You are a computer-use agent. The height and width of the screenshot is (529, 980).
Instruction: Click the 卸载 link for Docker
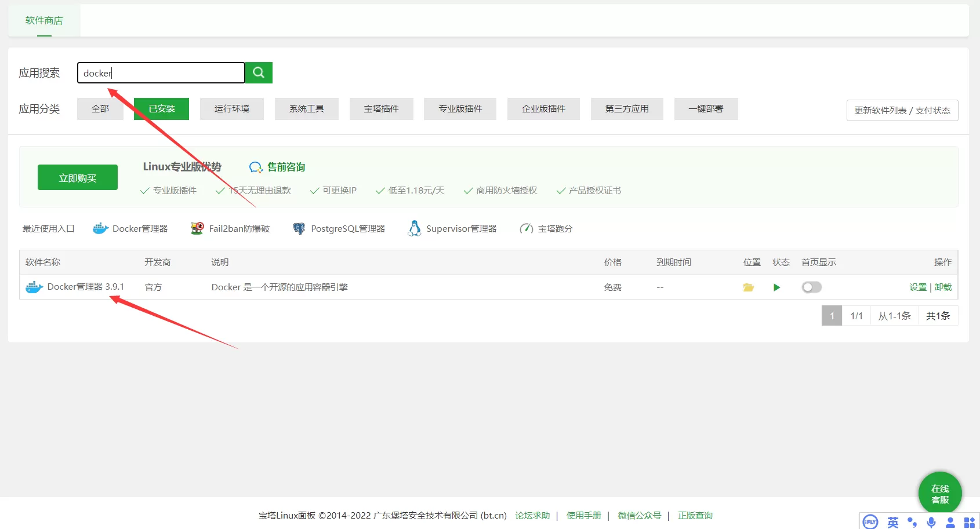pyautogui.click(x=943, y=287)
